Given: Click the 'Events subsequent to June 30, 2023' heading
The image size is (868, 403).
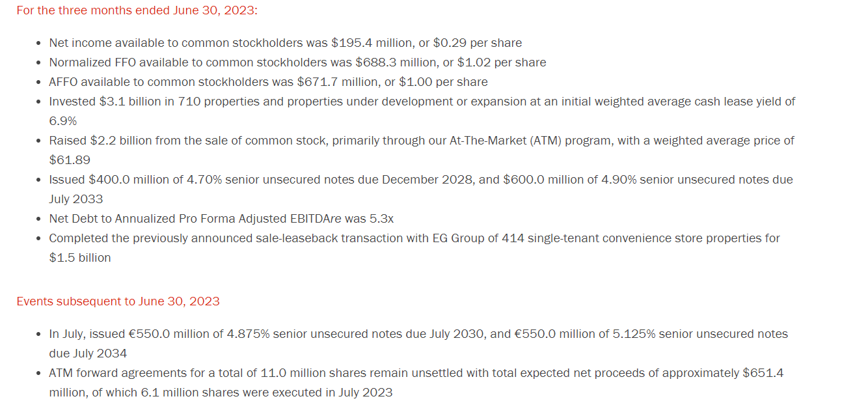Looking at the screenshot, I should [118, 301].
